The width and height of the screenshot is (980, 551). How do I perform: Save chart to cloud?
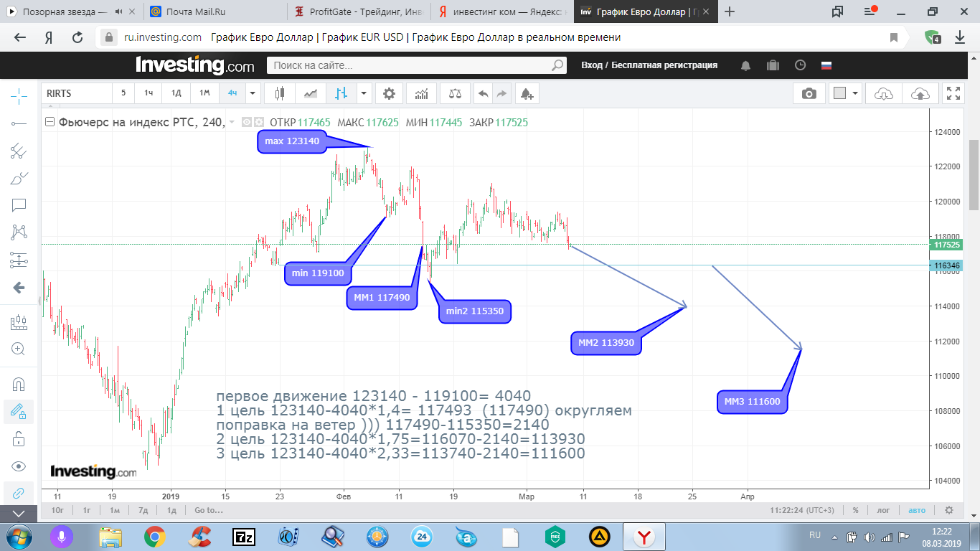click(x=920, y=93)
